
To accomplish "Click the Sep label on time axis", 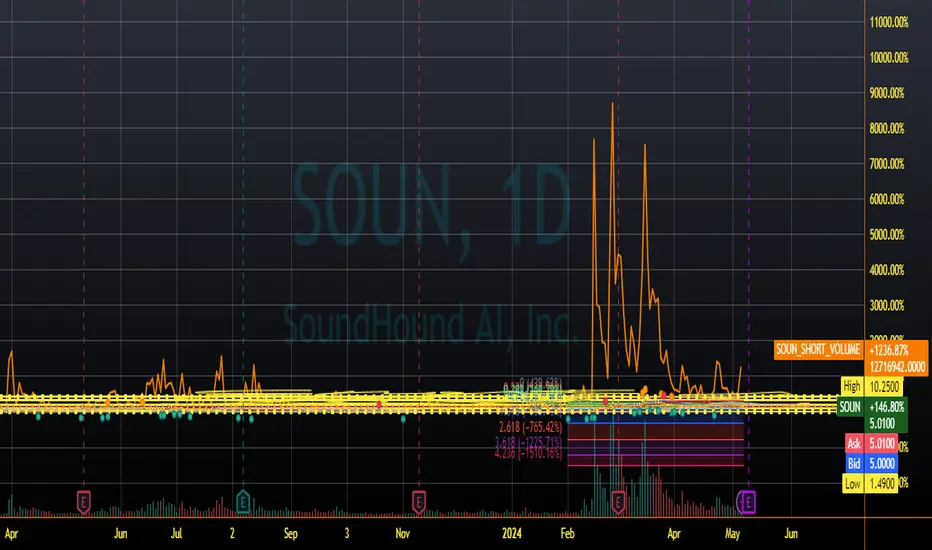I will (x=290, y=534).
